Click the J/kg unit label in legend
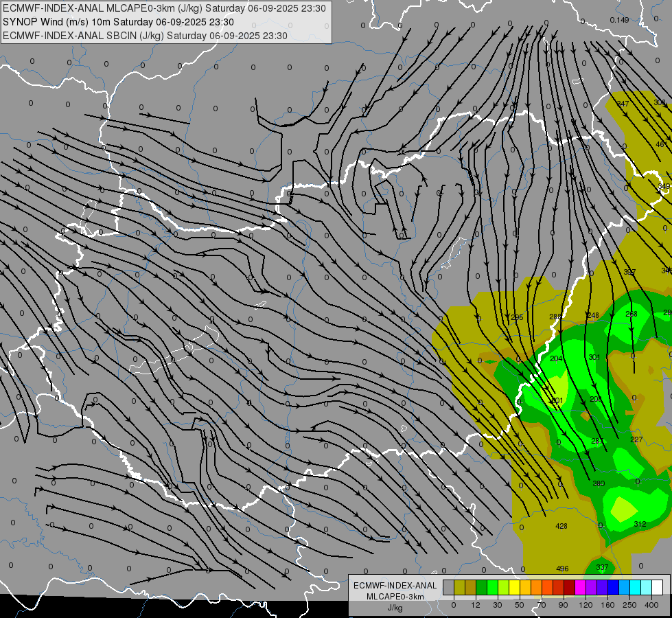 (x=395, y=608)
